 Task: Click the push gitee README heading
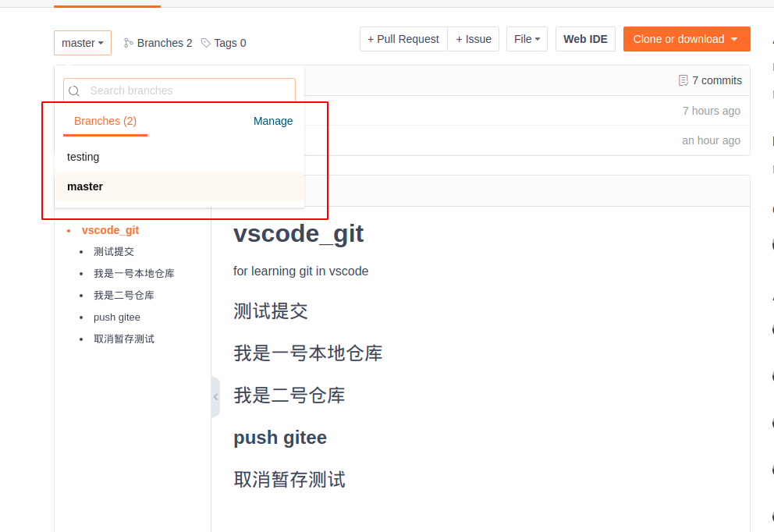click(x=280, y=438)
